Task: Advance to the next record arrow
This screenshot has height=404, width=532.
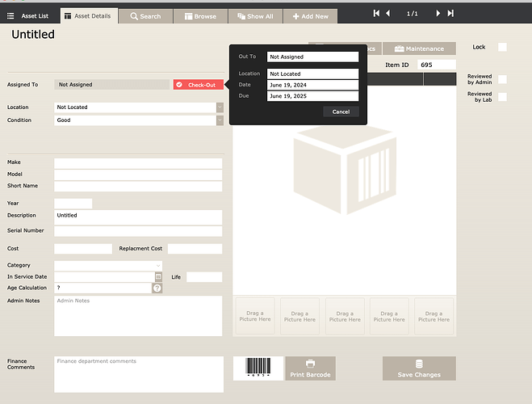Action: [438, 14]
